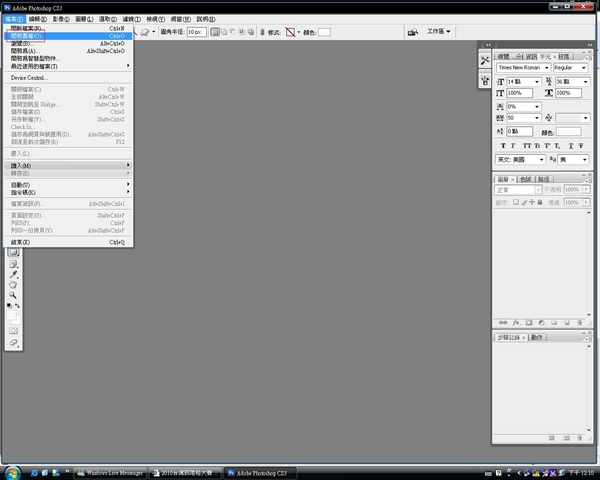The height and width of the screenshot is (480, 600).
Task: Click link icon before style setting
Action: pyautogui.click(x=262, y=32)
